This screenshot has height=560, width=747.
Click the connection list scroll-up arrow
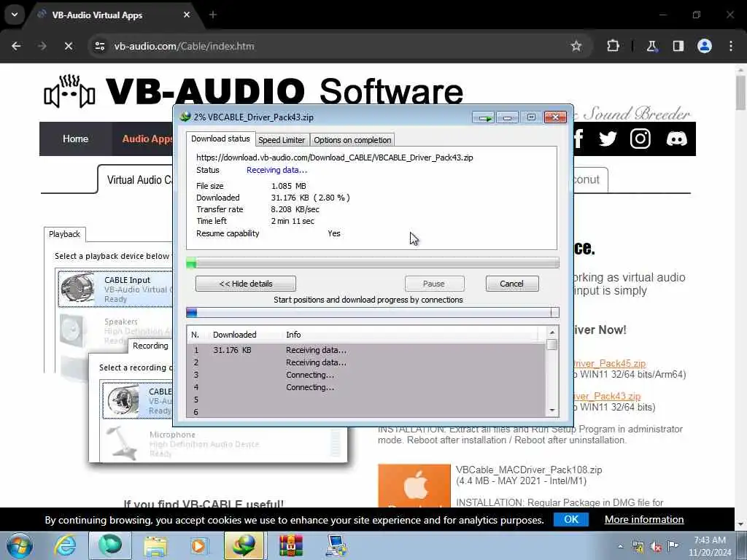tap(552, 332)
